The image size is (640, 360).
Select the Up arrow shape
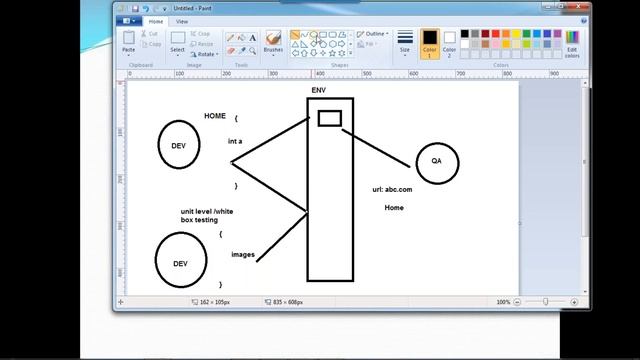point(304,53)
